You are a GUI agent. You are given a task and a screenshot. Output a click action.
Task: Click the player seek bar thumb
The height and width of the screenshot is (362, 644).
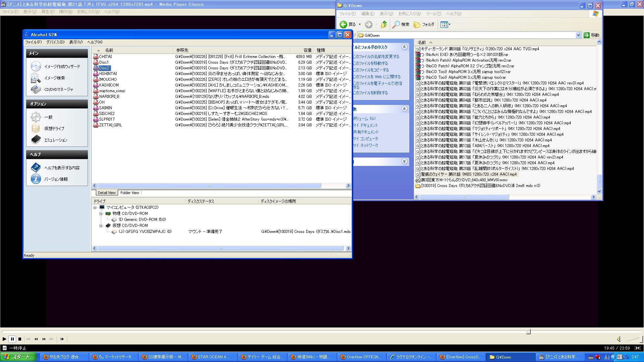tap(528, 331)
